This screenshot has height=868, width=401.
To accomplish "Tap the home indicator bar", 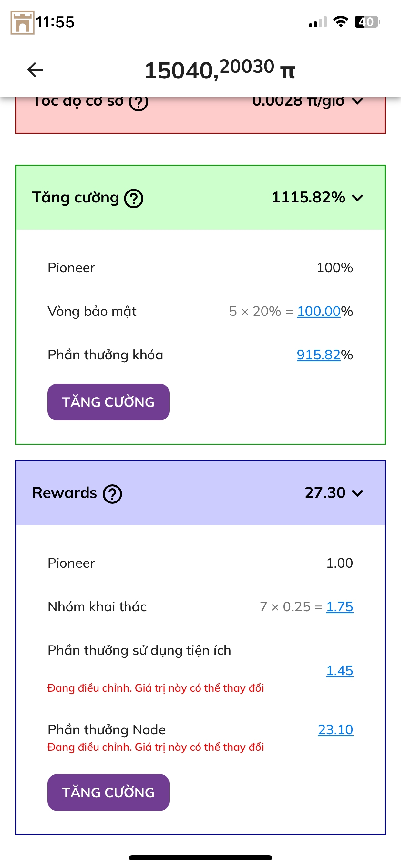I will tap(200, 858).
